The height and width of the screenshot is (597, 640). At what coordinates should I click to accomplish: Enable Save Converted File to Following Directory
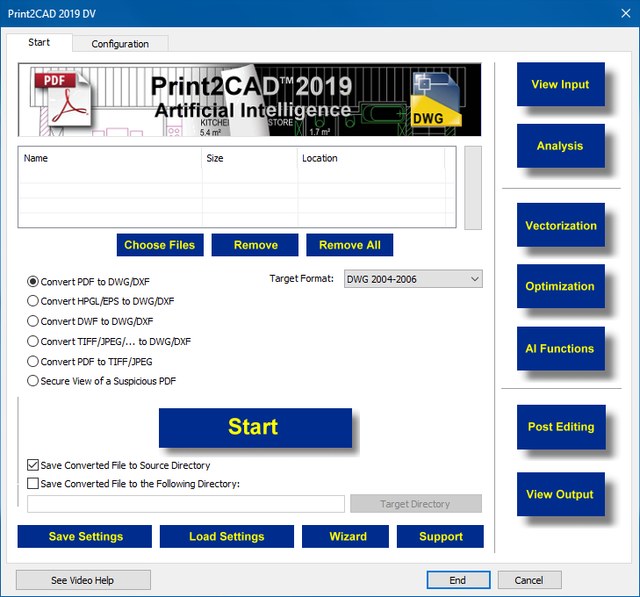click(33, 484)
